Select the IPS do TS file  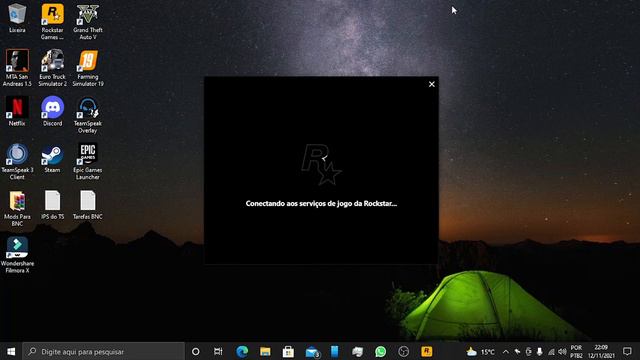tap(52, 205)
